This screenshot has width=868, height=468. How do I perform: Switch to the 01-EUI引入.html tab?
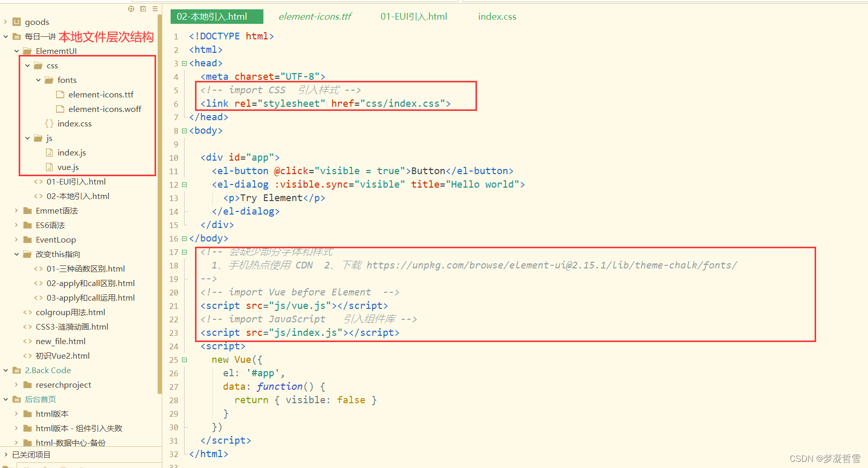(x=414, y=17)
